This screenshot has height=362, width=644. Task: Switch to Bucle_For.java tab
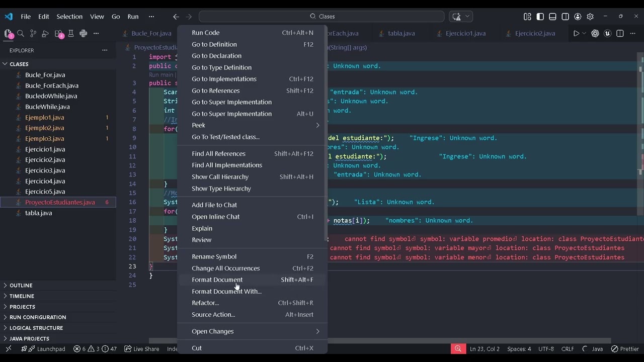click(x=151, y=34)
